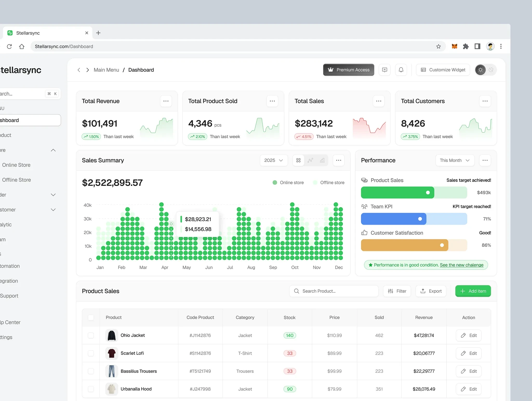Open Offline Store in sidebar

pyautogui.click(x=17, y=180)
